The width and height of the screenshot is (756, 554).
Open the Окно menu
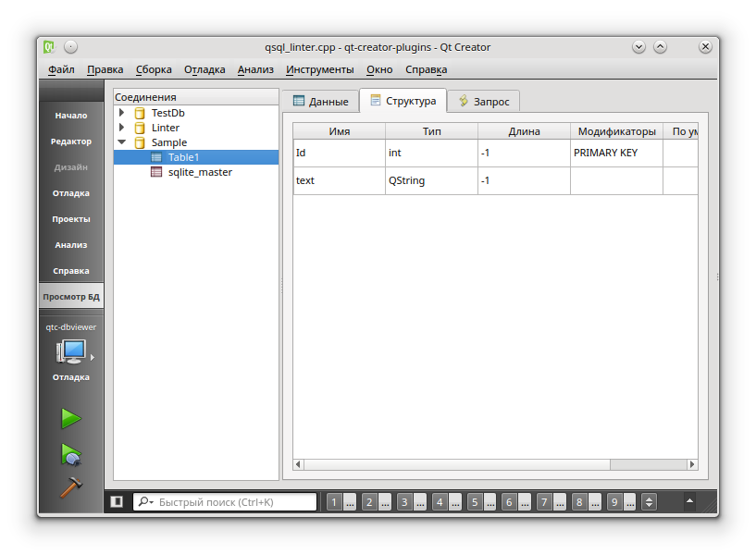tap(379, 69)
